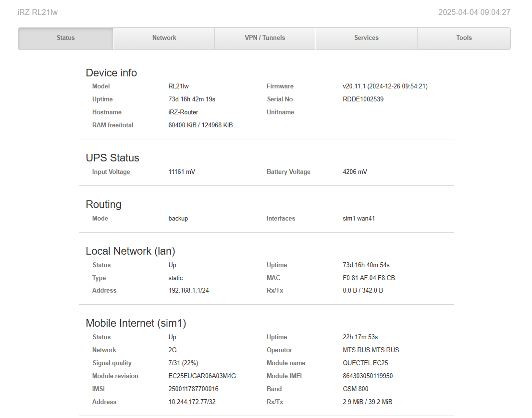
Task: Switch to the Network tab
Action: [x=164, y=38]
